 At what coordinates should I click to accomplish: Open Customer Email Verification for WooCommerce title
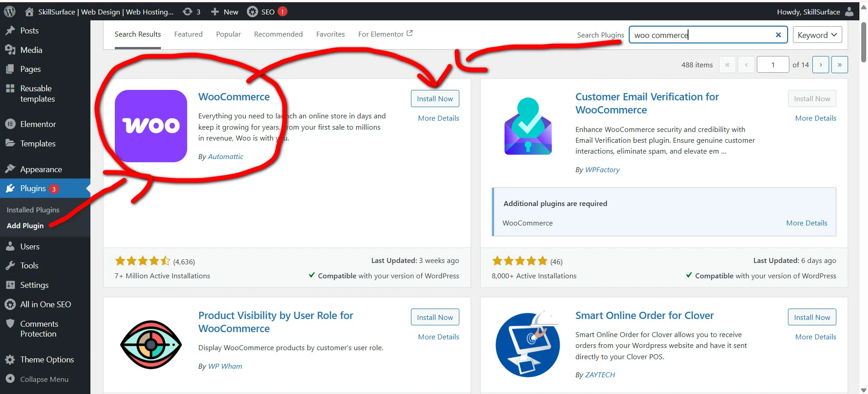tap(647, 103)
